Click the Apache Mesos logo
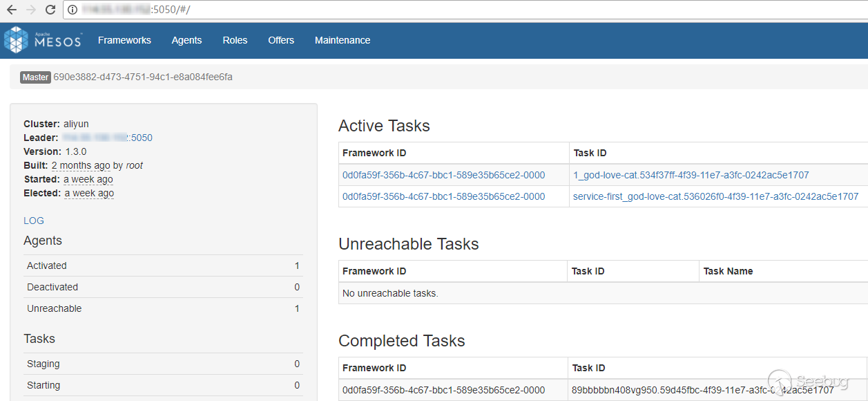 (43, 40)
